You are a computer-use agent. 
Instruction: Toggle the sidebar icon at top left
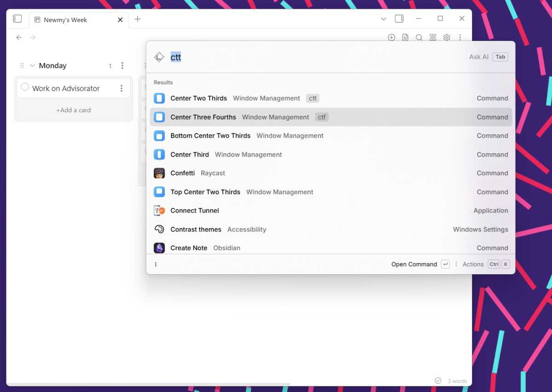point(17,18)
